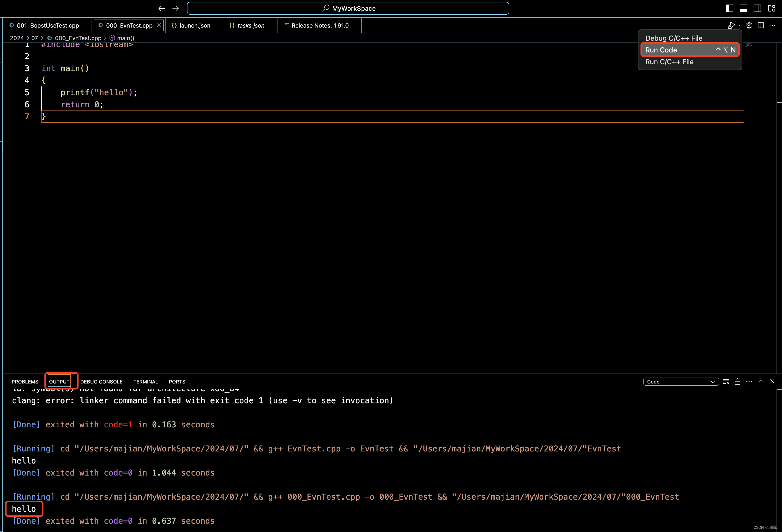The height and width of the screenshot is (532, 782).
Task: Click the '0.637 seconds' done line
Action: [x=113, y=521]
